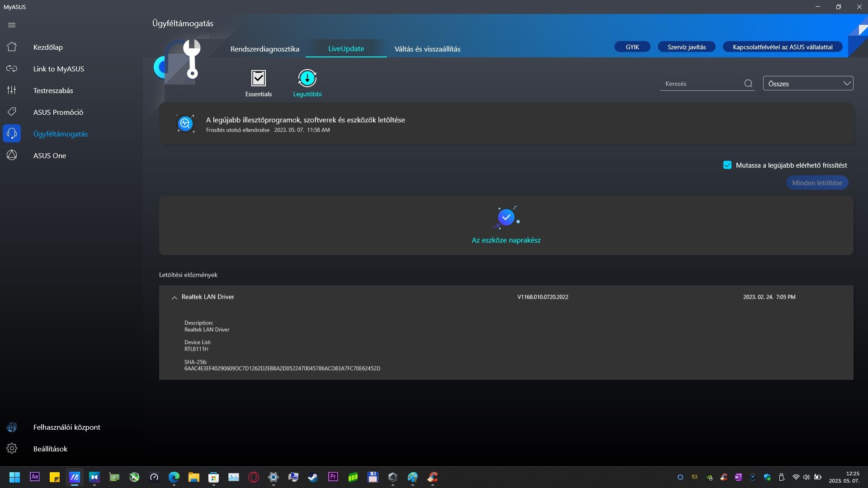The height and width of the screenshot is (488, 868).
Task: Open Microsoft Edge from taskbar
Action: 174,477
